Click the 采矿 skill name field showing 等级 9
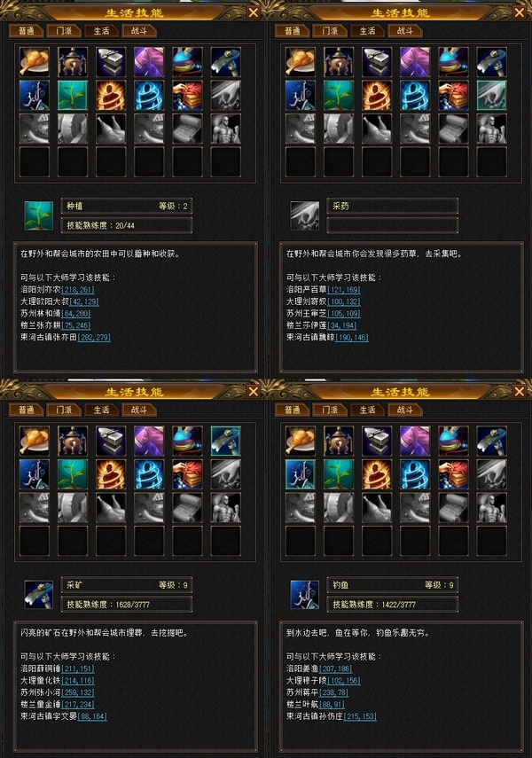Screen dimensions: 532x758 tap(127, 585)
